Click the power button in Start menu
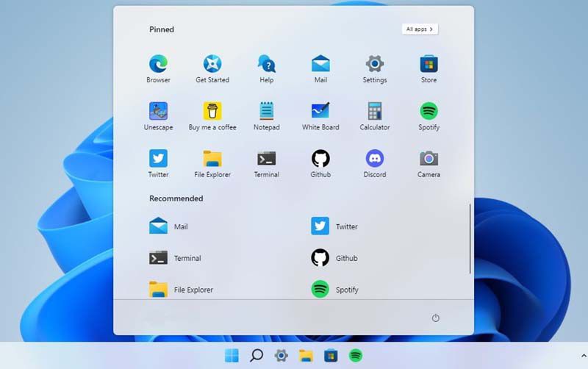This screenshot has width=588, height=369. coord(435,318)
